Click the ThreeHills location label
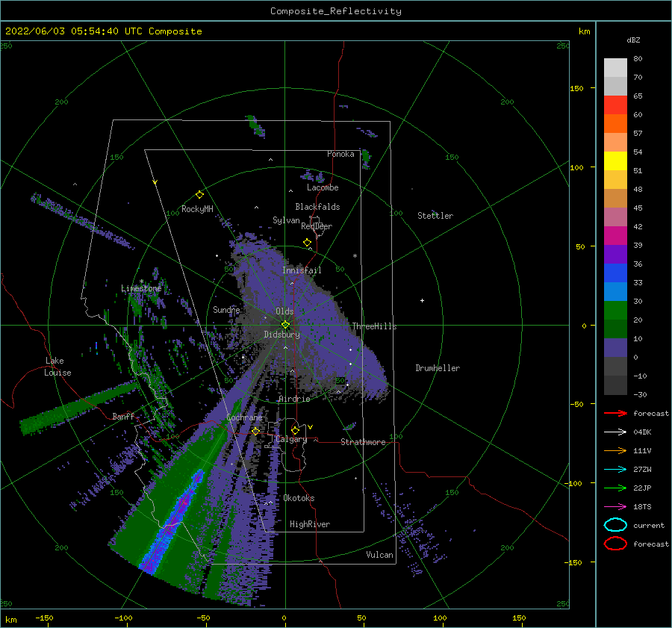 point(374,326)
